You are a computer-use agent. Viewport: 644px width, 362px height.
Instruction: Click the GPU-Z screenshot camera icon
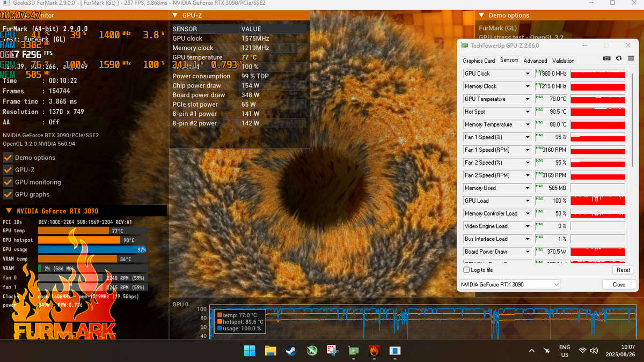606,58
